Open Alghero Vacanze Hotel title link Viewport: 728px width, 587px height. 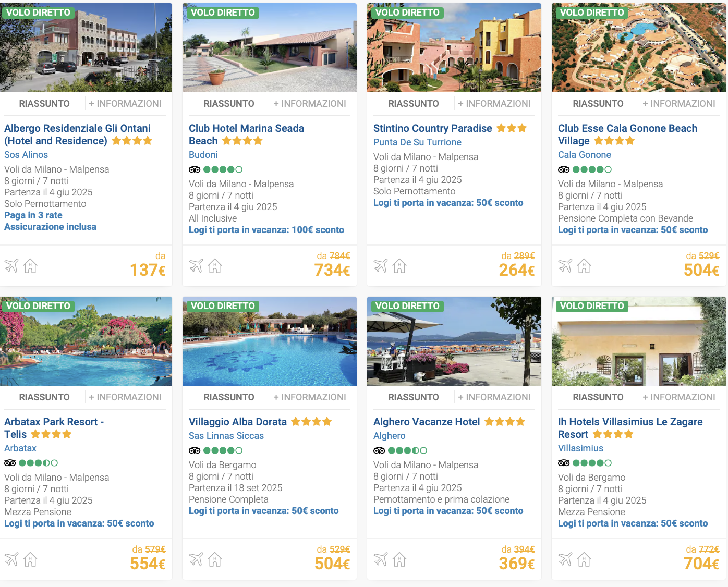(x=427, y=422)
